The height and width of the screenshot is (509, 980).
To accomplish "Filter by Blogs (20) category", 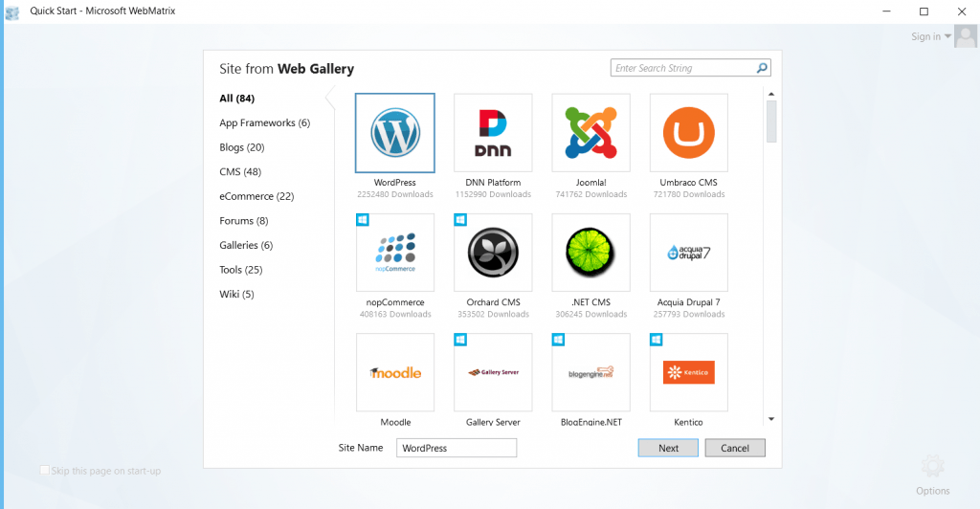I will (242, 147).
